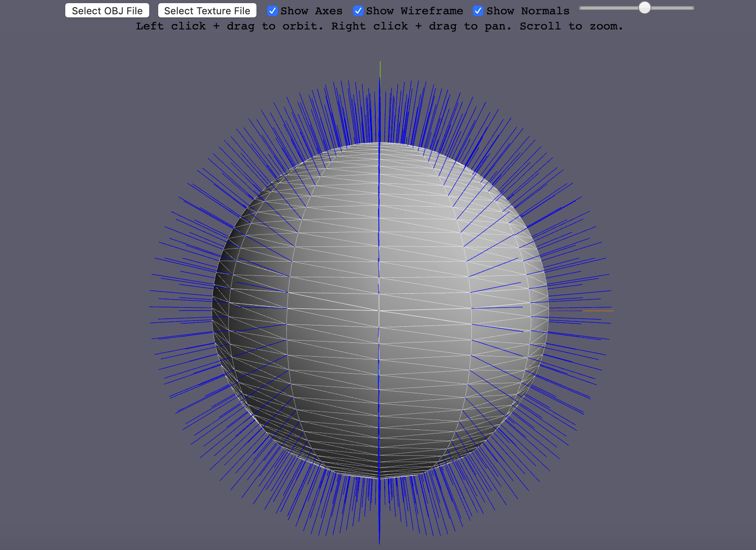
Task: Open the Select Texture File chooser
Action: tap(207, 11)
